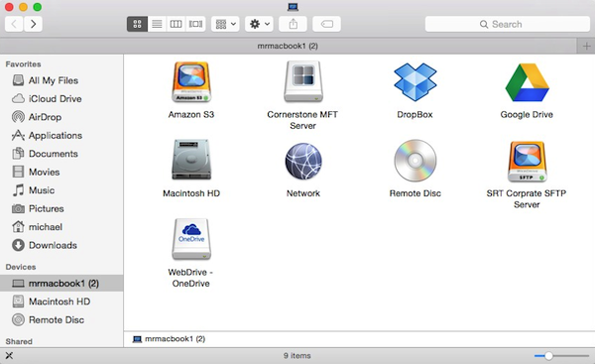Click the Edit Tags toolbar button

326,24
